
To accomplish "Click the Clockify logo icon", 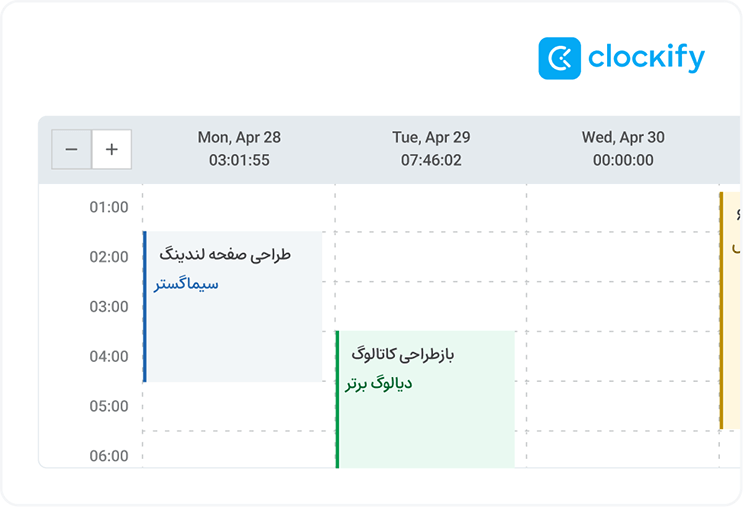I will (559, 58).
